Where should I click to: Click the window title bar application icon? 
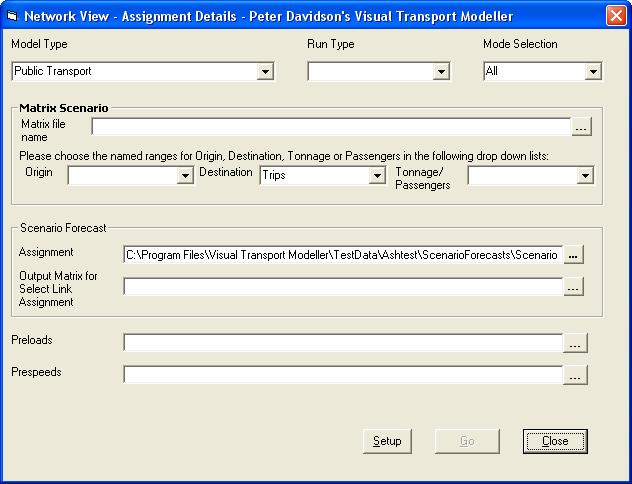tap(13, 16)
